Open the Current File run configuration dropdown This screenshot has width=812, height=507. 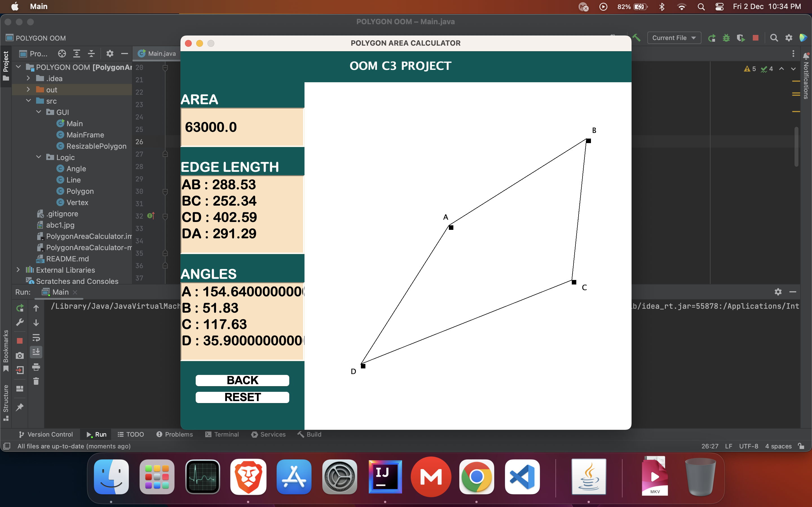(674, 37)
